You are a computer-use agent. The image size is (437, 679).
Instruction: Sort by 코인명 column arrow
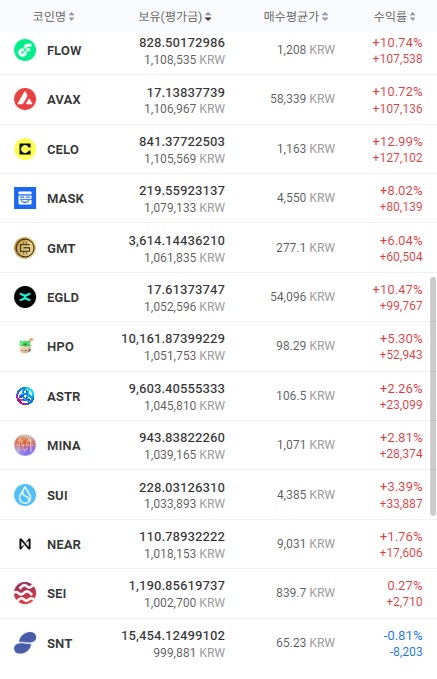[x=71, y=16]
